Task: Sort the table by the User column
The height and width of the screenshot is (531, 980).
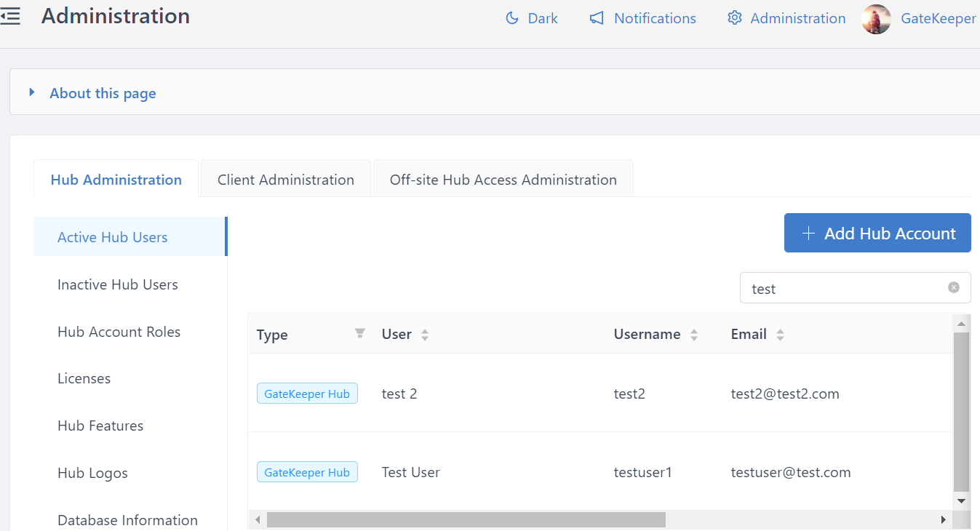Action: click(425, 335)
